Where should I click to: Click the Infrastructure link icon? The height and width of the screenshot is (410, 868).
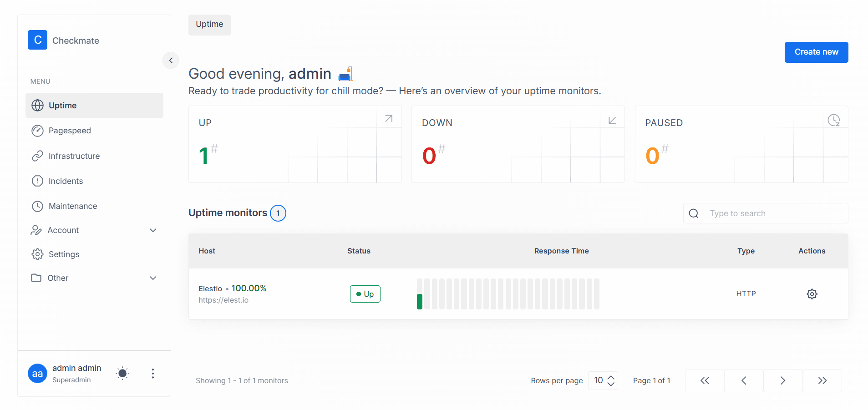click(x=37, y=156)
